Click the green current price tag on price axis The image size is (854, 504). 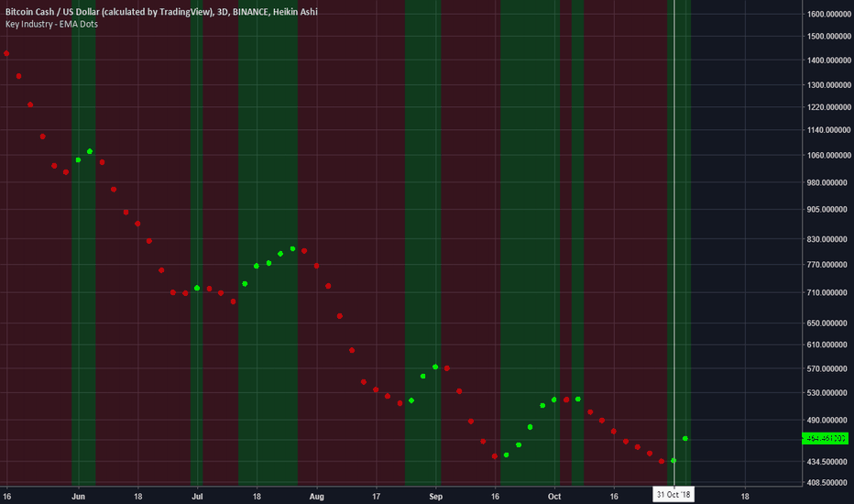(825, 438)
